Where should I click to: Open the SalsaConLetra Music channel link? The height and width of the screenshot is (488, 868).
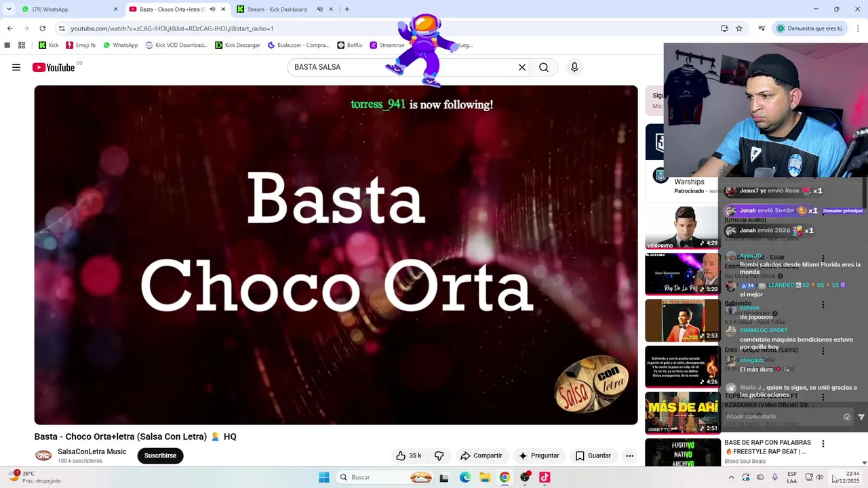[92, 451]
